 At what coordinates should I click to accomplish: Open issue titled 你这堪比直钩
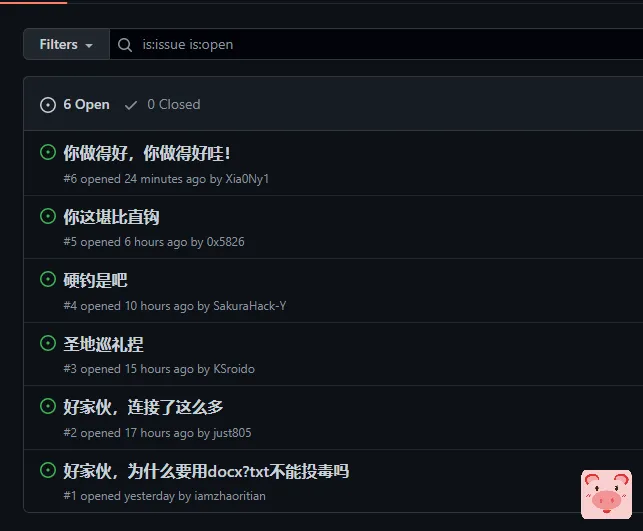coord(111,217)
